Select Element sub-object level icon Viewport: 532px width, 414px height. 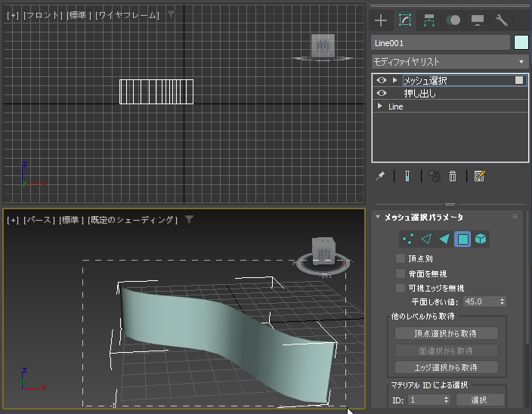[x=481, y=239]
